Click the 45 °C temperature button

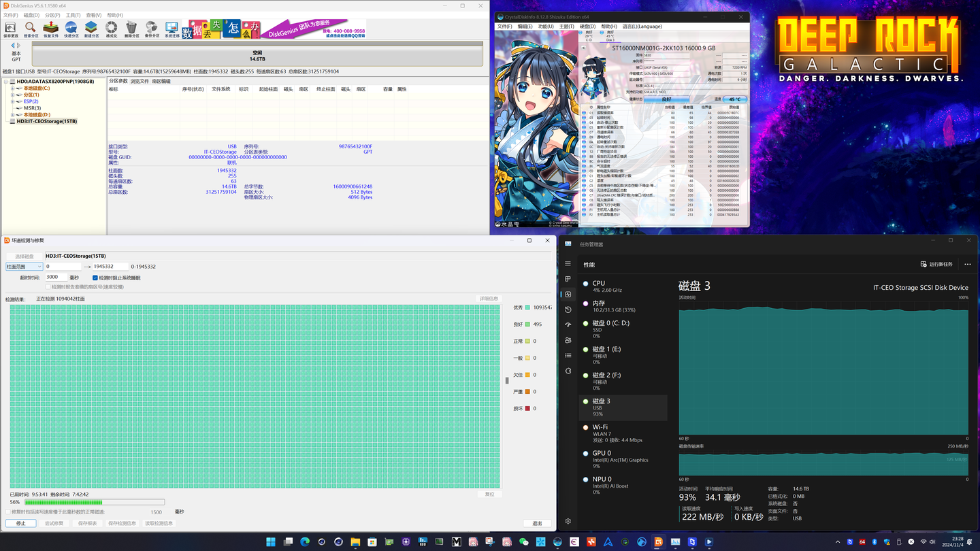pyautogui.click(x=735, y=99)
